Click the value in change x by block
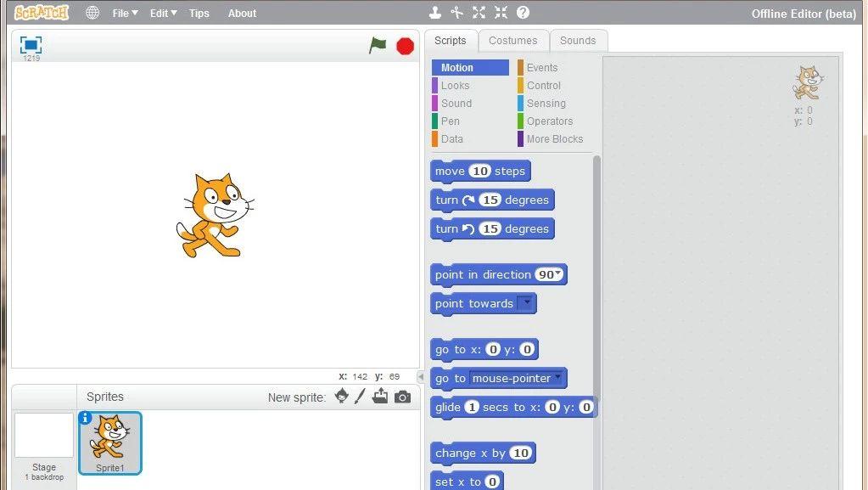 click(520, 453)
